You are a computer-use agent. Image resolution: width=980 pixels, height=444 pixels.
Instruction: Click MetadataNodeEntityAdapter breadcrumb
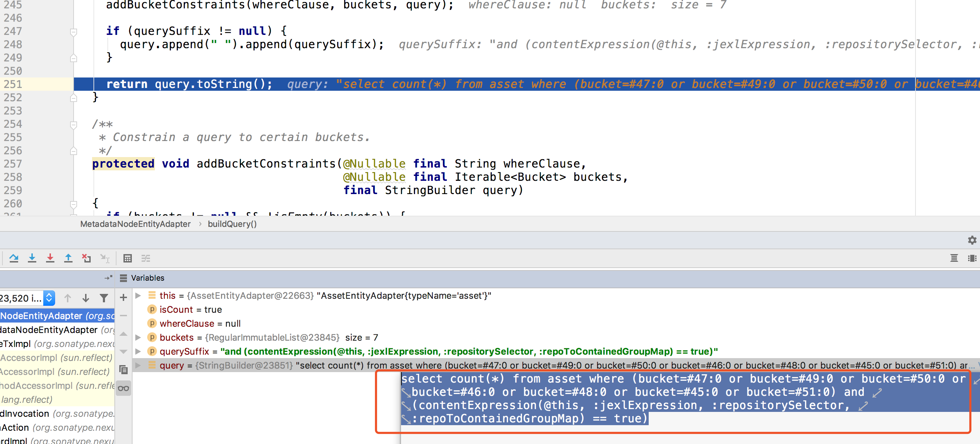pos(135,224)
